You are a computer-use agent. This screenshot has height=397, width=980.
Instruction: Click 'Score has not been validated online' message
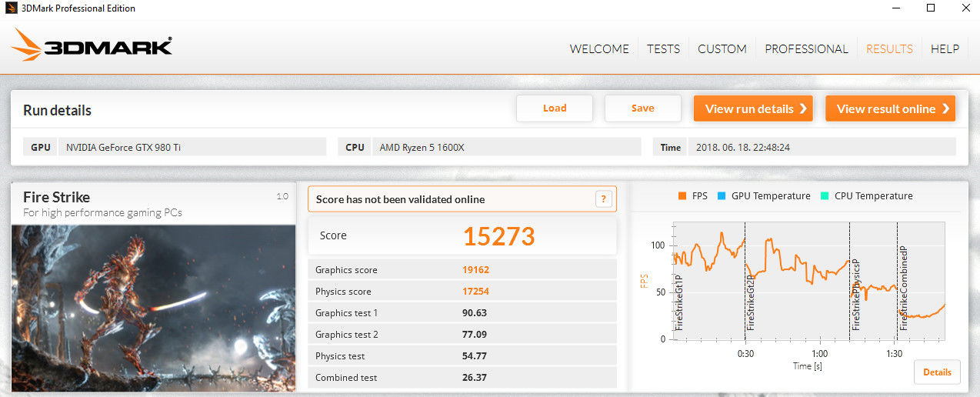click(x=400, y=199)
